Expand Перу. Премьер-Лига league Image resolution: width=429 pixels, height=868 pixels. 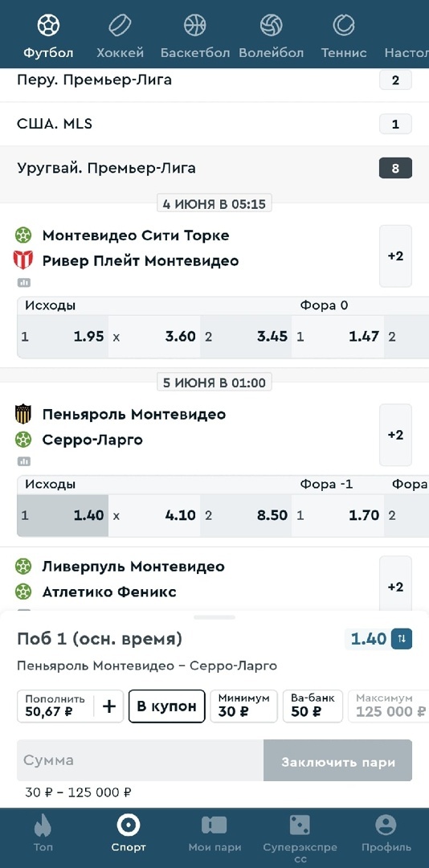coord(214,80)
